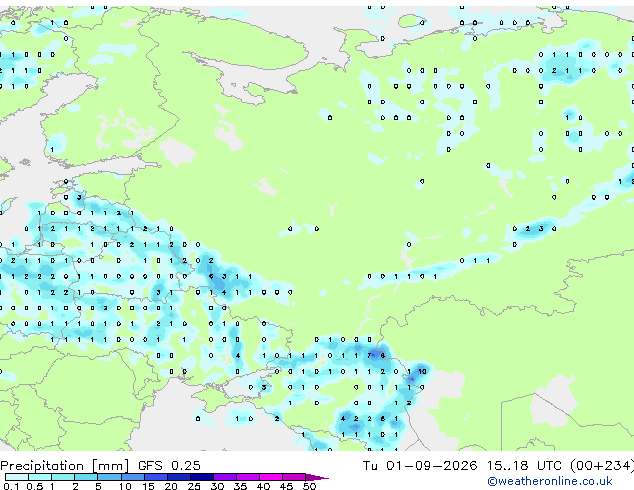Click legend tick label '25'
The height and width of the screenshot is (490, 634).
(x=194, y=486)
